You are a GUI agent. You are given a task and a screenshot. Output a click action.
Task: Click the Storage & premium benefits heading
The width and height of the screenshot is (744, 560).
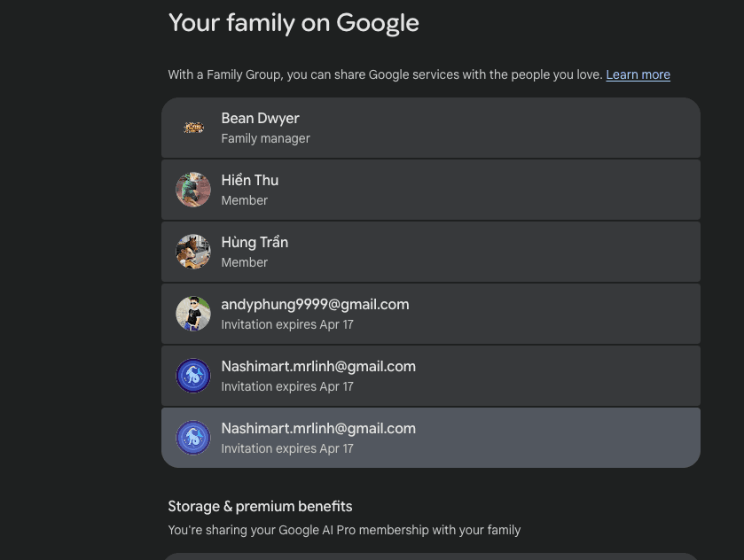tap(260, 507)
